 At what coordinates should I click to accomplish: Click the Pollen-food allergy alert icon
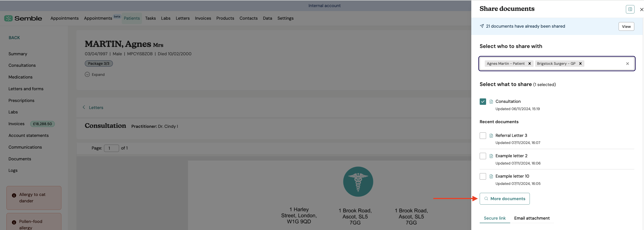click(x=14, y=222)
